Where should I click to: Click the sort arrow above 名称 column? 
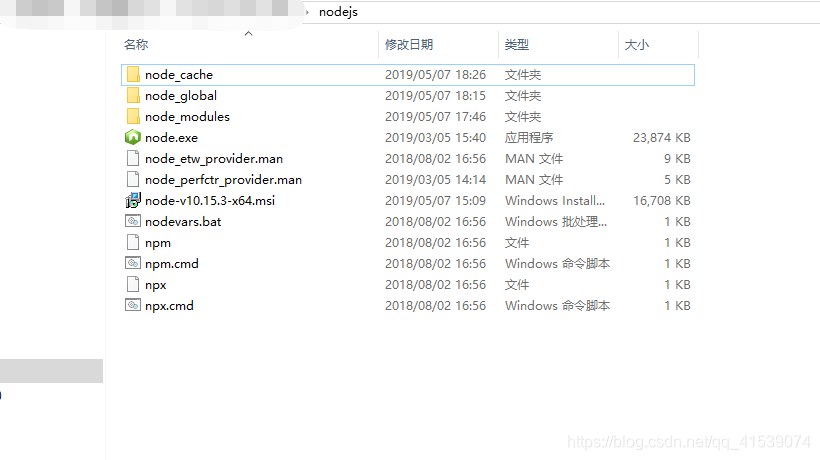(248, 33)
